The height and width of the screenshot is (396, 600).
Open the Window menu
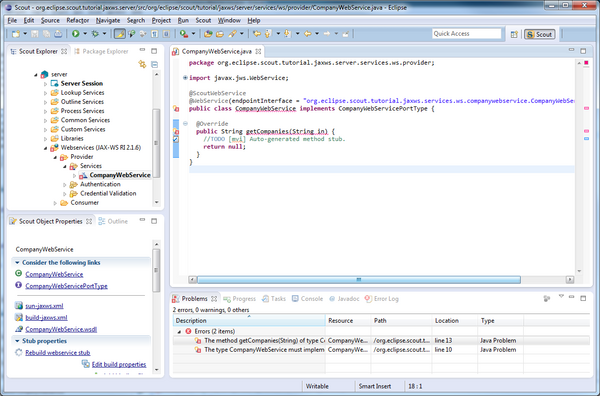click(229, 20)
